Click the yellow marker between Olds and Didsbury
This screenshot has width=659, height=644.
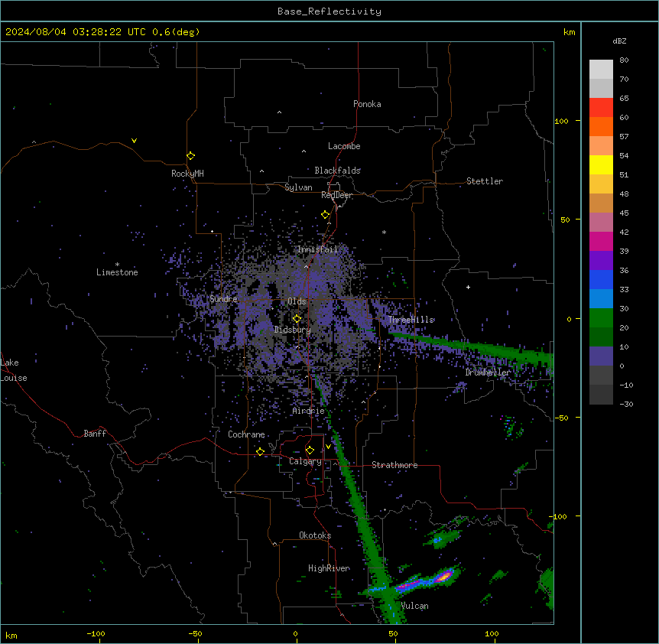click(x=297, y=318)
